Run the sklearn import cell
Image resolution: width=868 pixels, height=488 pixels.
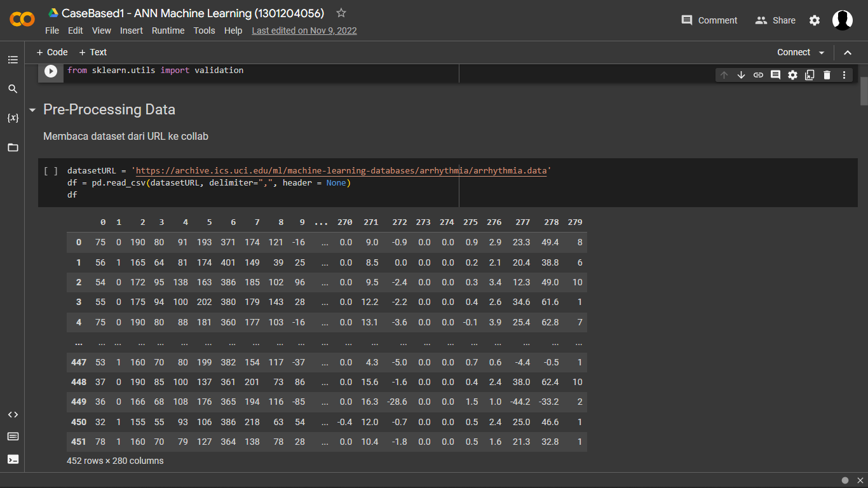pos(51,71)
